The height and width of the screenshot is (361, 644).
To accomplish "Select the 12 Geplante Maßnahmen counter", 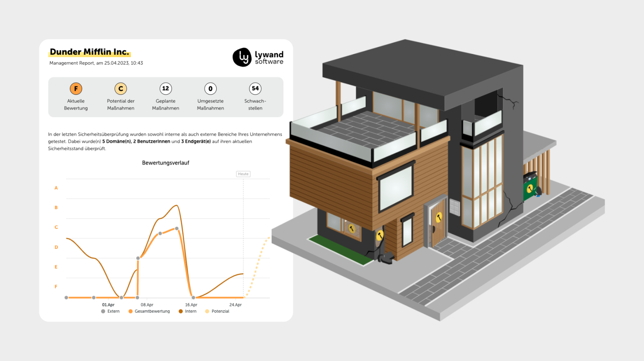I will (x=166, y=89).
